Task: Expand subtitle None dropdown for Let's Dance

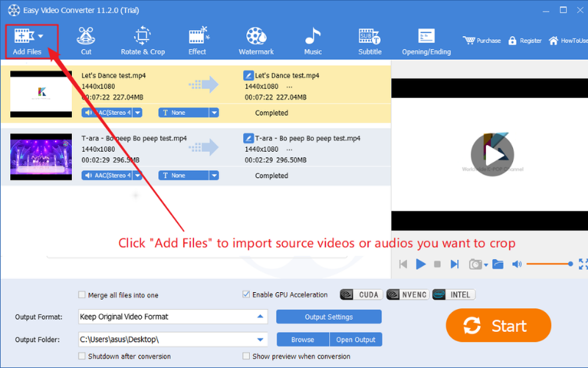Action: point(214,113)
